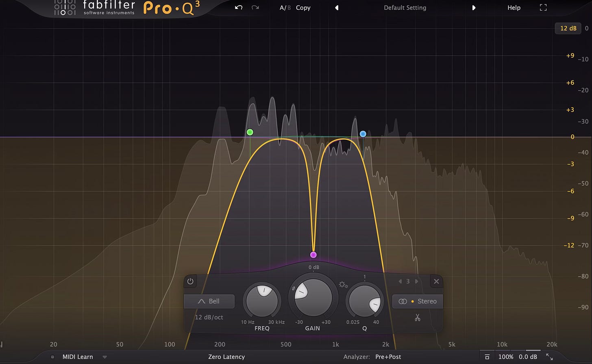Select previous band with left arrow near 3
Image resolution: width=592 pixels, height=364 pixels.
400,281
